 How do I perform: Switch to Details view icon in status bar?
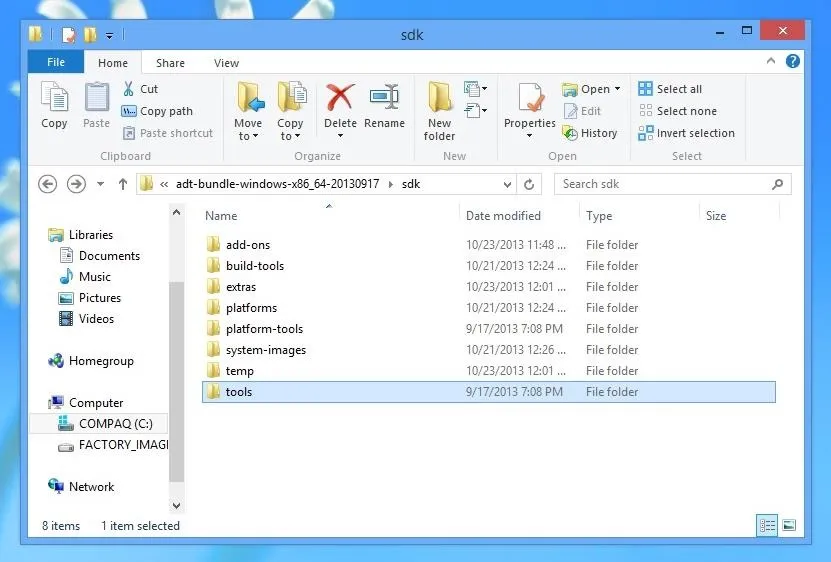[x=767, y=525]
